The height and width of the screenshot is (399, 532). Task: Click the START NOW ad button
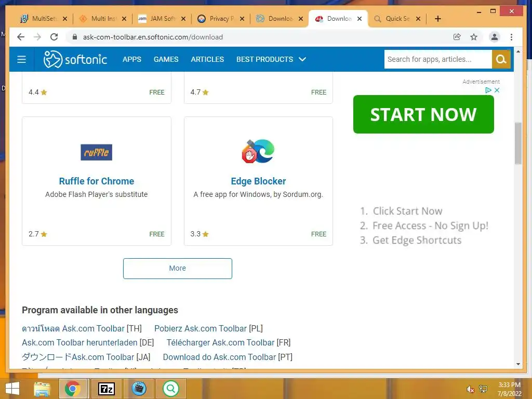(x=423, y=114)
